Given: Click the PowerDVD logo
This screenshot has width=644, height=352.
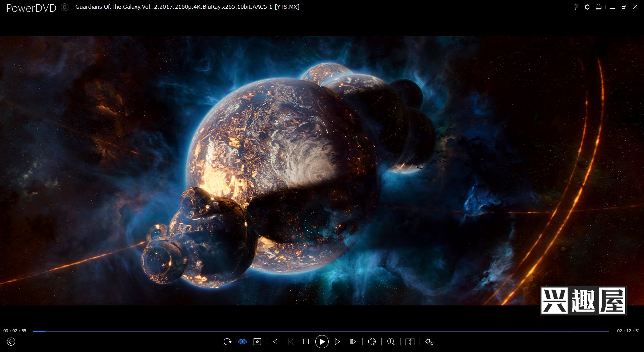Looking at the screenshot, I should (x=32, y=8).
